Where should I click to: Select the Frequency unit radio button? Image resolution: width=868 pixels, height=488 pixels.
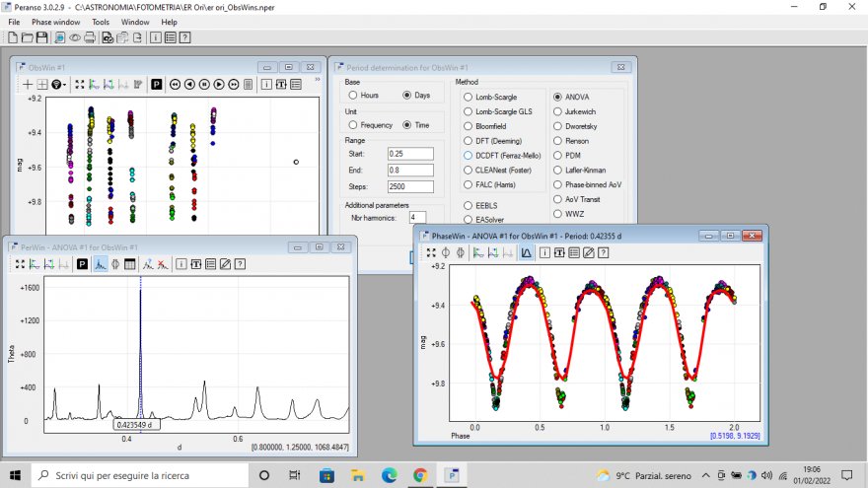(353, 125)
